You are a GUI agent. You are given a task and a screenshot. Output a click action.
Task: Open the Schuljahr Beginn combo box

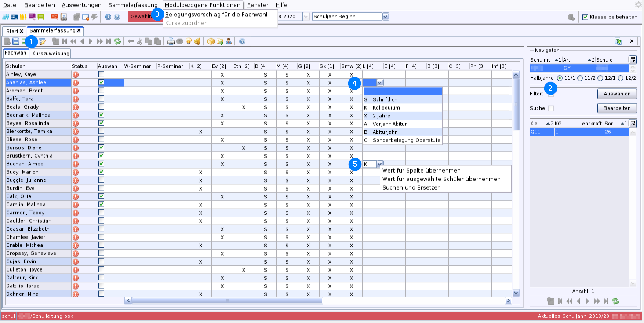386,16
